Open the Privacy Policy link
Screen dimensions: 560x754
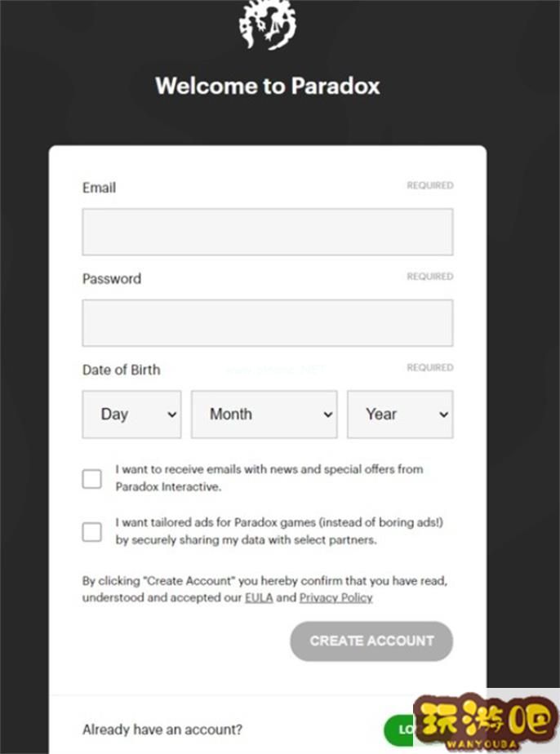click(336, 597)
